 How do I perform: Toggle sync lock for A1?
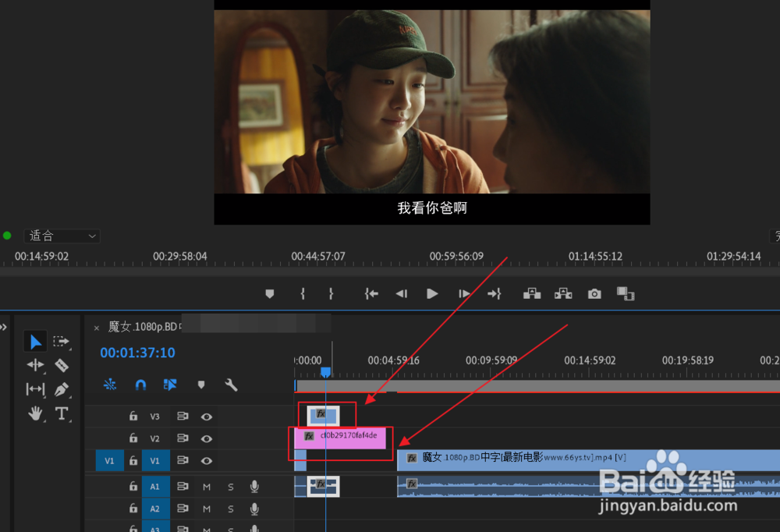coord(183,486)
